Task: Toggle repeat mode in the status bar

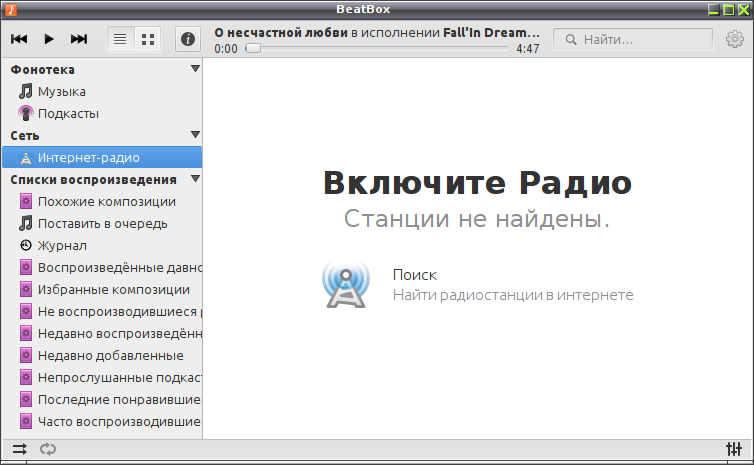Action: pos(48,449)
